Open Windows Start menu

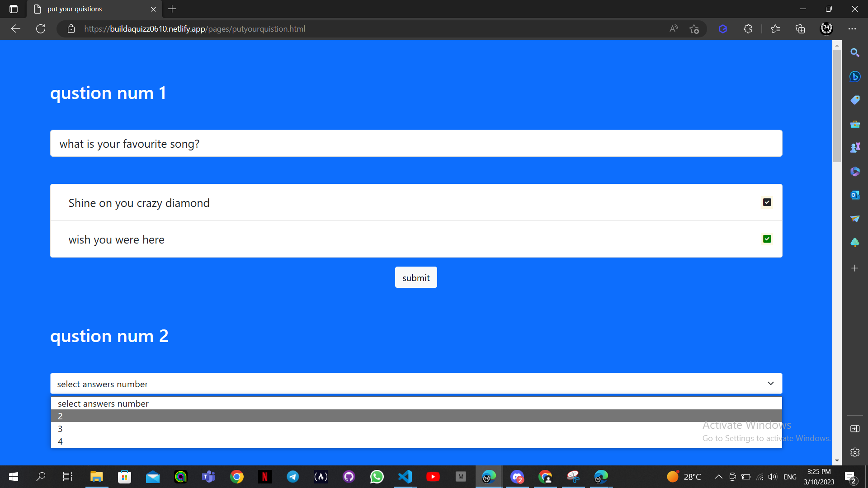click(x=14, y=477)
